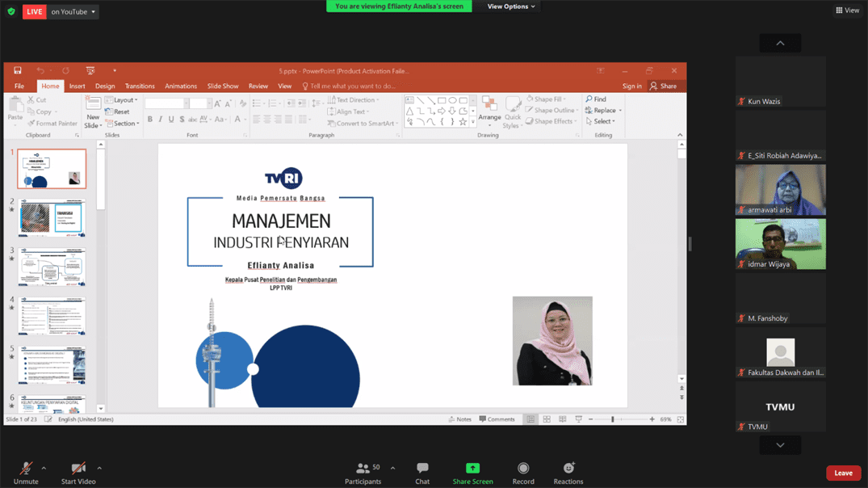Expand audio options caret next to Unmute
The width and height of the screenshot is (868, 488).
44,469
